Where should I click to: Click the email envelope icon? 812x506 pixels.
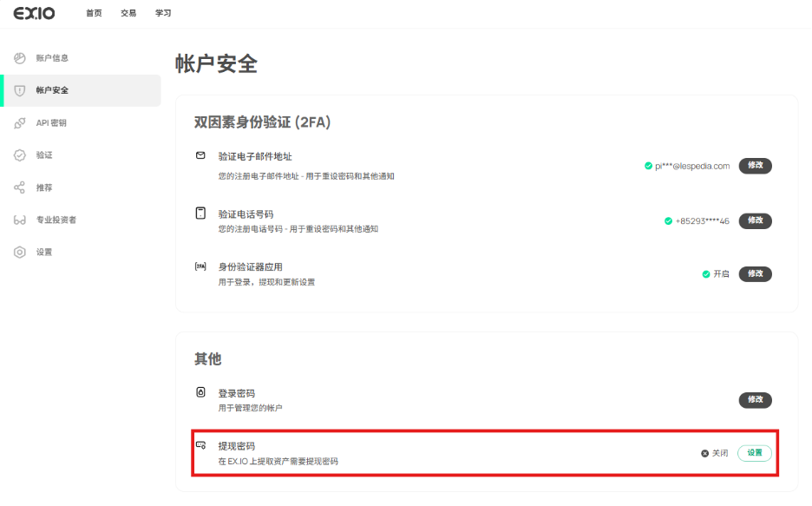[200, 156]
